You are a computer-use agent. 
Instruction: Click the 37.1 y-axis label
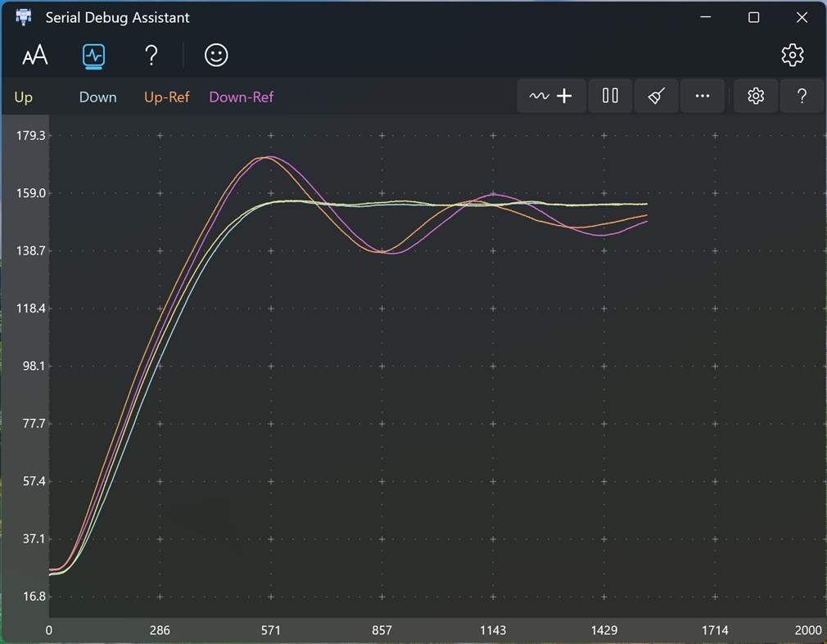click(x=34, y=538)
